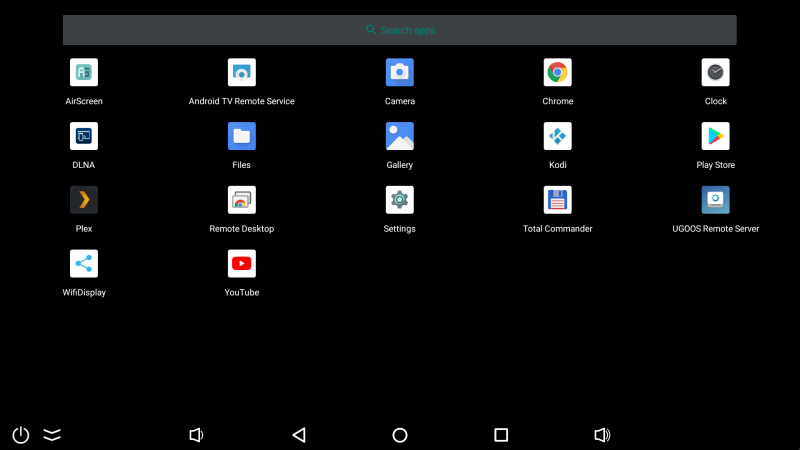Open the Gallery app

[x=399, y=136]
